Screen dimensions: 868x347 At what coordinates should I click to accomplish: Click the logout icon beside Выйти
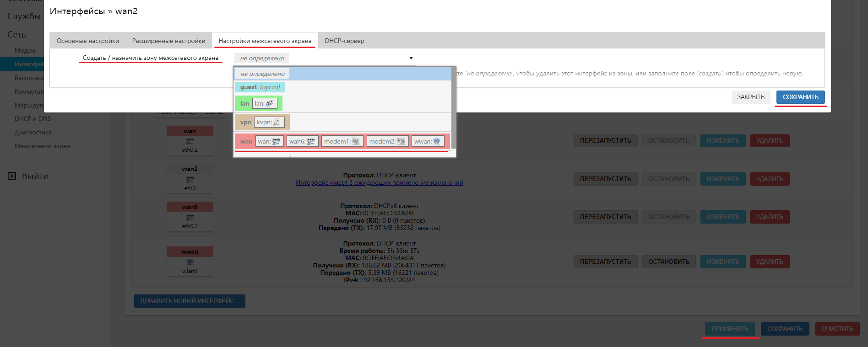[x=12, y=176]
